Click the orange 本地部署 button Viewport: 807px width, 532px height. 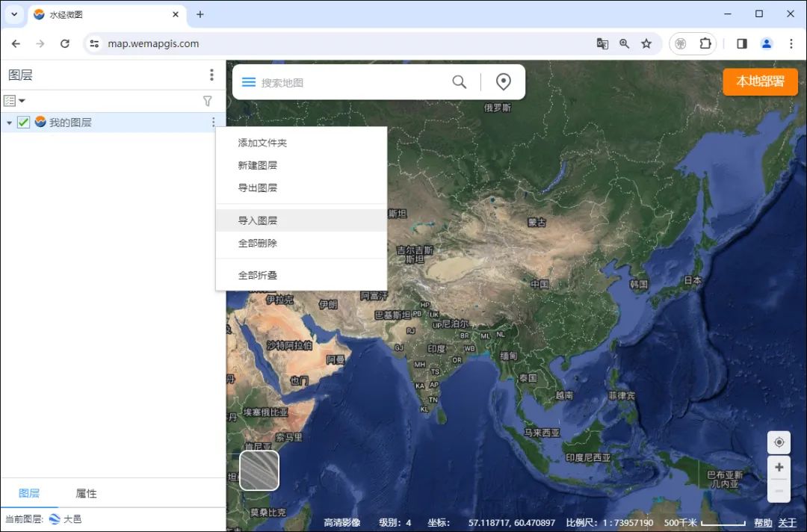tap(760, 81)
